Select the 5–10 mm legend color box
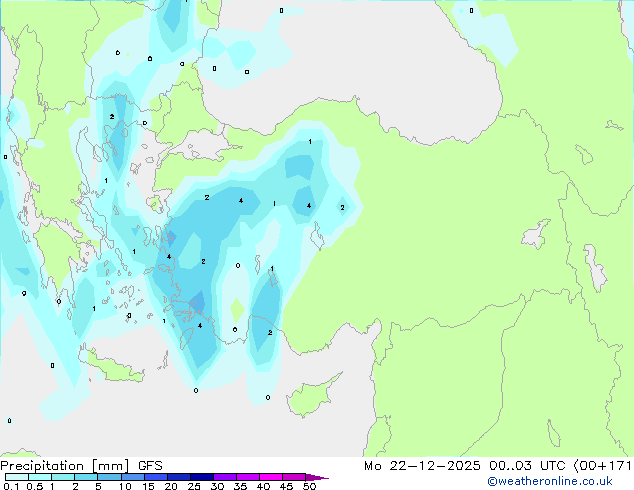Screen dimensions: 634x490 coord(109,477)
